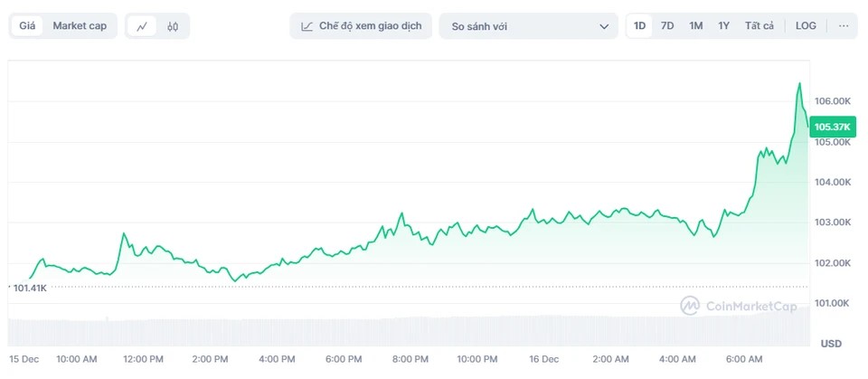The image size is (868, 379).
Task: Select the Giá price toggle
Action: 27,25
